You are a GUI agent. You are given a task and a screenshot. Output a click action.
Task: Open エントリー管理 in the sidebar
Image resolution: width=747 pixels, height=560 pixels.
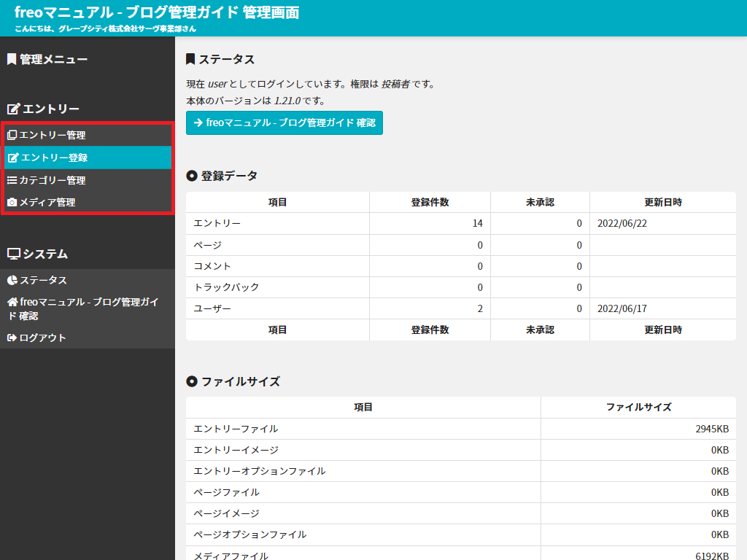coord(88,135)
